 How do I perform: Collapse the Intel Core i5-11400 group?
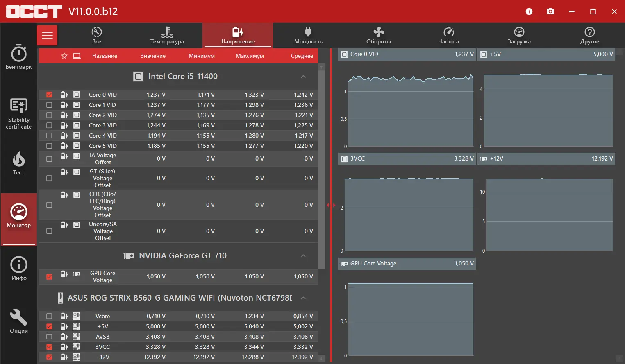click(x=303, y=77)
